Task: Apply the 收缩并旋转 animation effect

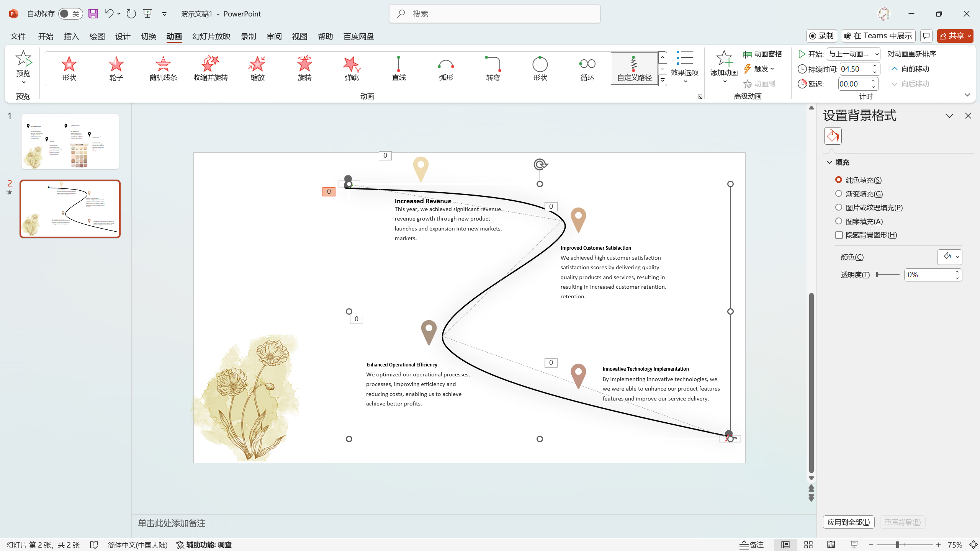Action: (x=210, y=69)
